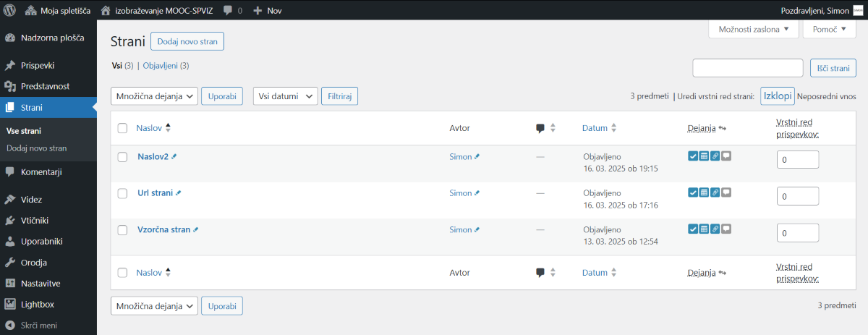Click the link action icon for Vzorčna stran
This screenshot has width=868, height=335.
pyautogui.click(x=715, y=229)
